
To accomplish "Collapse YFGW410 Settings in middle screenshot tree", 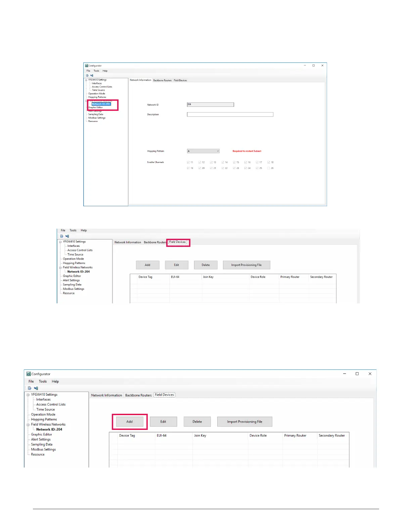I will 60,242.
